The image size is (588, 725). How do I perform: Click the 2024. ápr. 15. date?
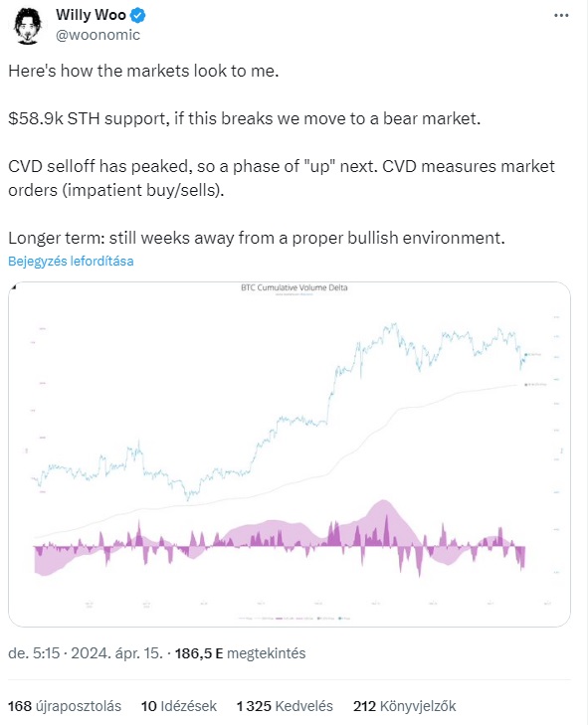point(116,653)
